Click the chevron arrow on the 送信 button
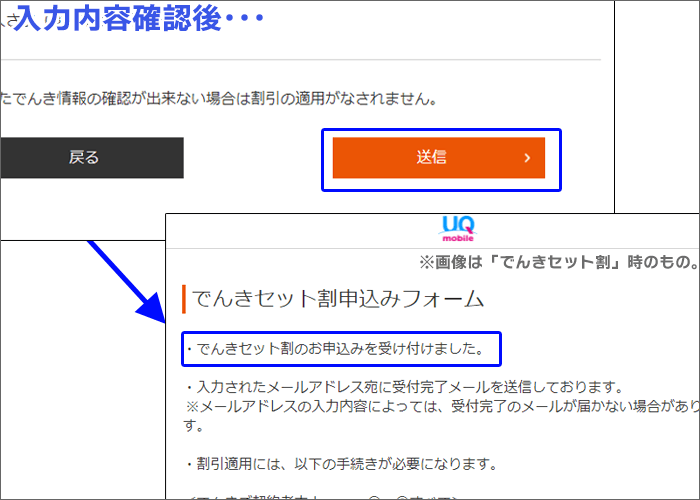700x500 pixels. (x=527, y=158)
